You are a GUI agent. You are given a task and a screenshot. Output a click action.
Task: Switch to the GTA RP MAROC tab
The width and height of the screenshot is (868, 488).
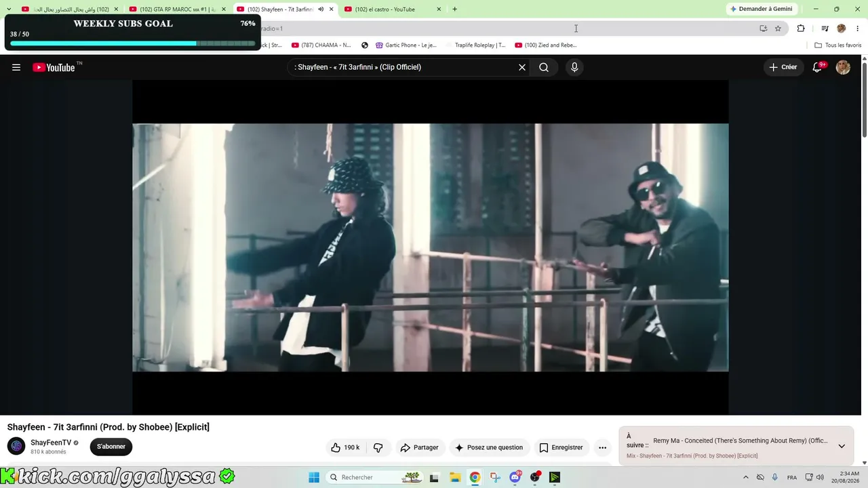tap(178, 9)
